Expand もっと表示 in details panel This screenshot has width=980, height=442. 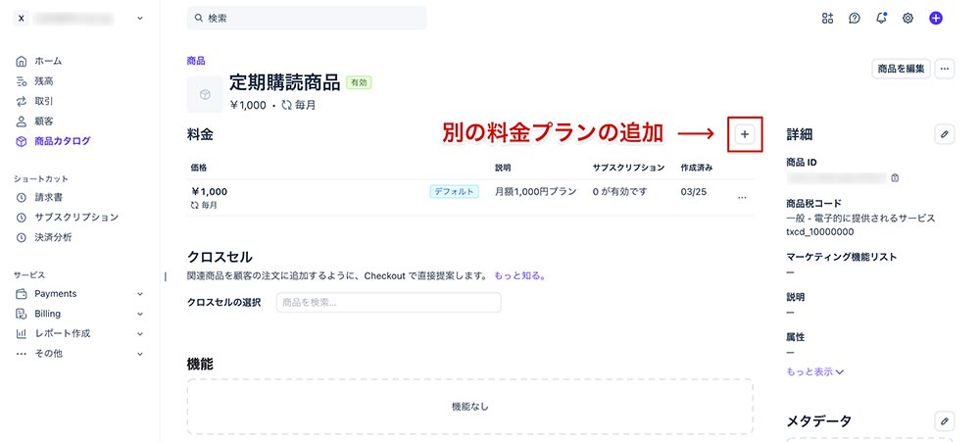pyautogui.click(x=814, y=371)
